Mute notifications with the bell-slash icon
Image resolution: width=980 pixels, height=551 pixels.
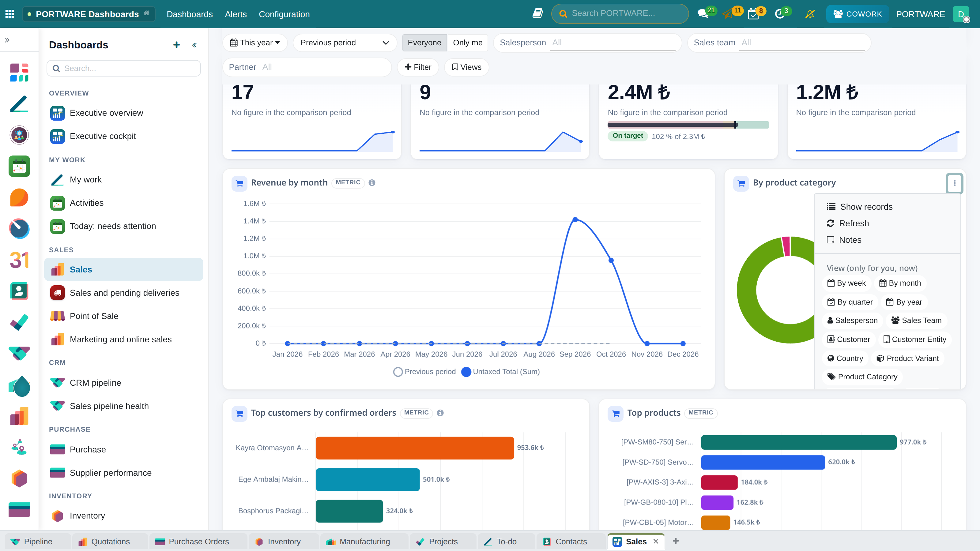(810, 14)
